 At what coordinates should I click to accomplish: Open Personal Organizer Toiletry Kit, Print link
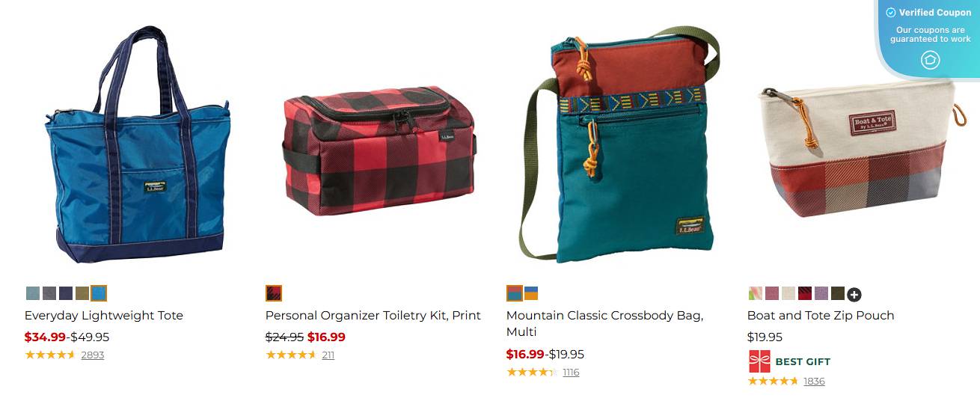coord(373,315)
